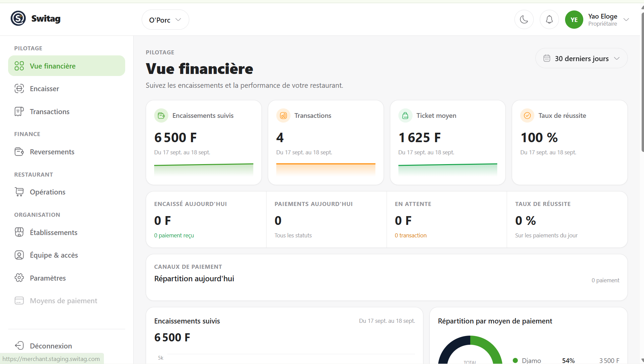644x364 pixels.
Task: Open Reversements in the sidebar
Action: pyautogui.click(x=66, y=152)
